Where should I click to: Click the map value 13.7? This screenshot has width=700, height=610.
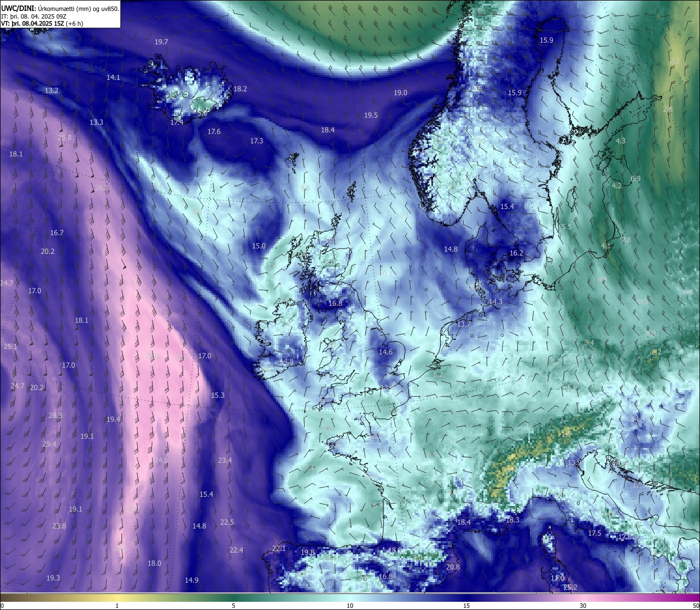point(463,324)
